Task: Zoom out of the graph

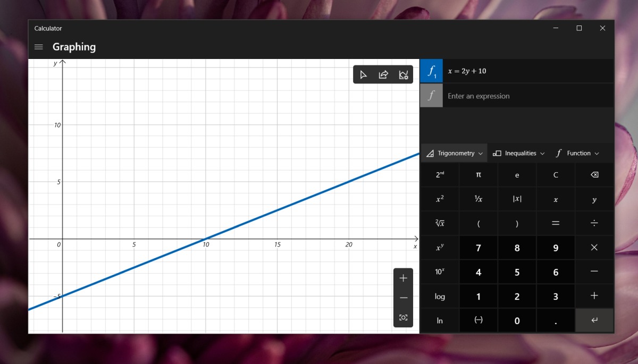Action: pyautogui.click(x=403, y=297)
